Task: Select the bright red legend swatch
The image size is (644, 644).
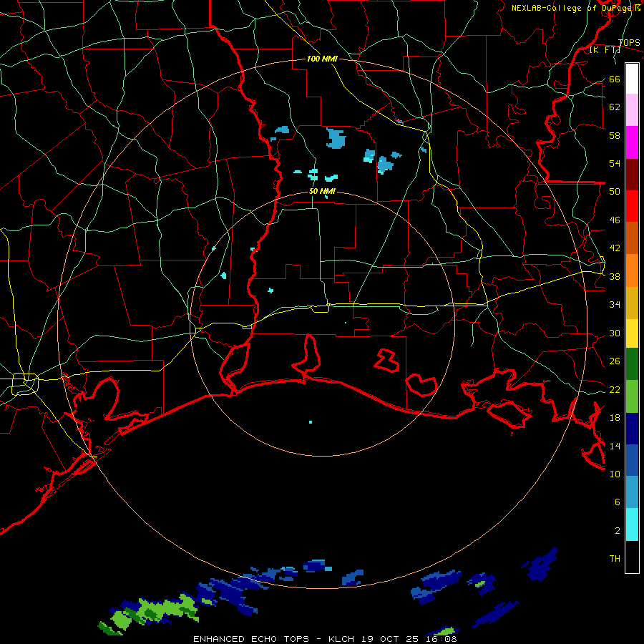Action: click(632, 206)
